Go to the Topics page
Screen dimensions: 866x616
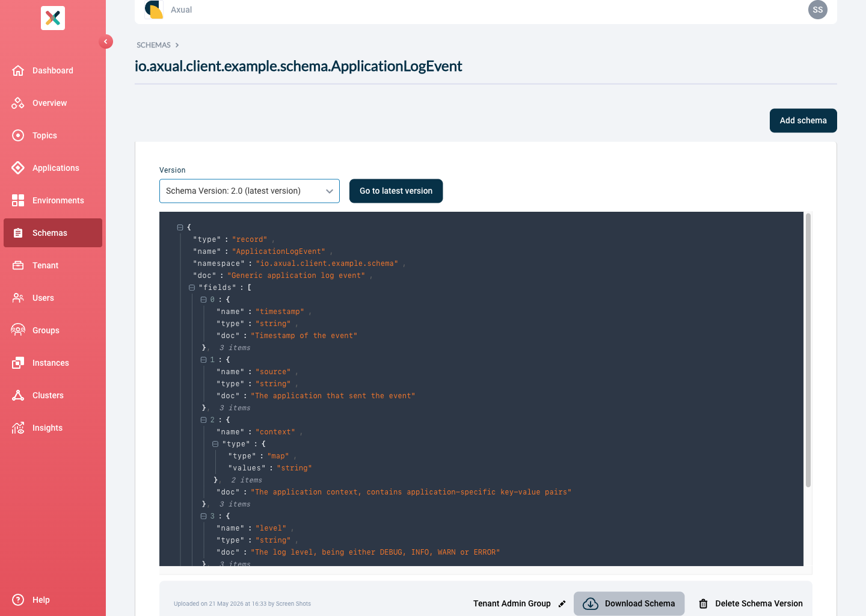pos(53,135)
